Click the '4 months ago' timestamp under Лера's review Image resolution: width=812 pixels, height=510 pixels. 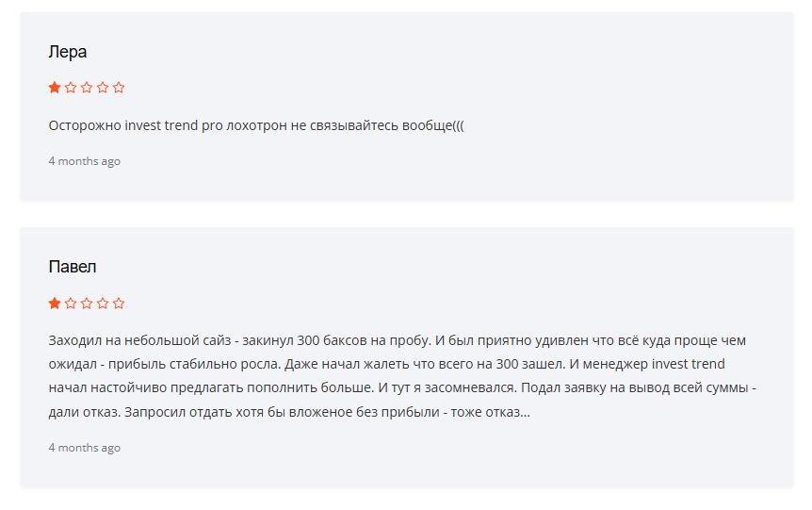pyautogui.click(x=85, y=161)
